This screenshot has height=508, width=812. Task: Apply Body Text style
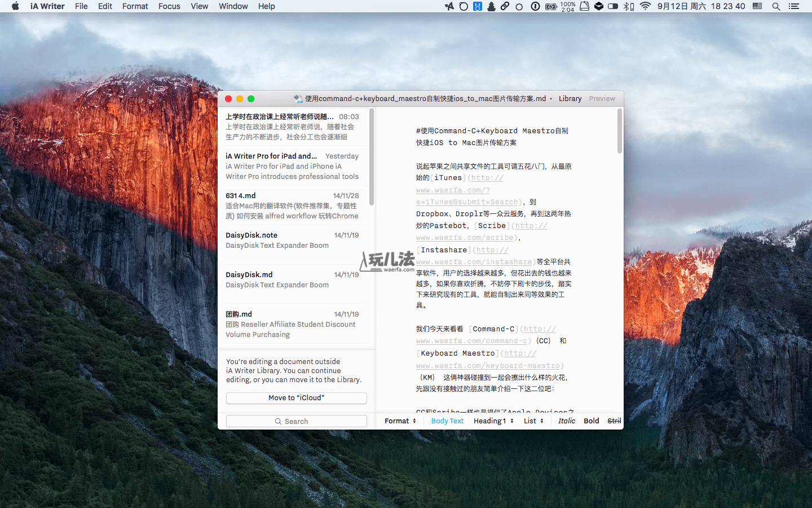coord(447,421)
